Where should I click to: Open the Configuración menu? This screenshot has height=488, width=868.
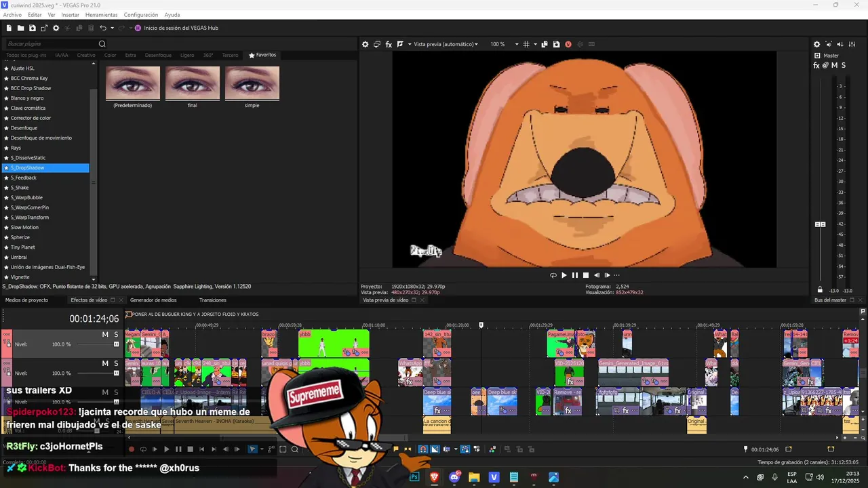pos(141,15)
